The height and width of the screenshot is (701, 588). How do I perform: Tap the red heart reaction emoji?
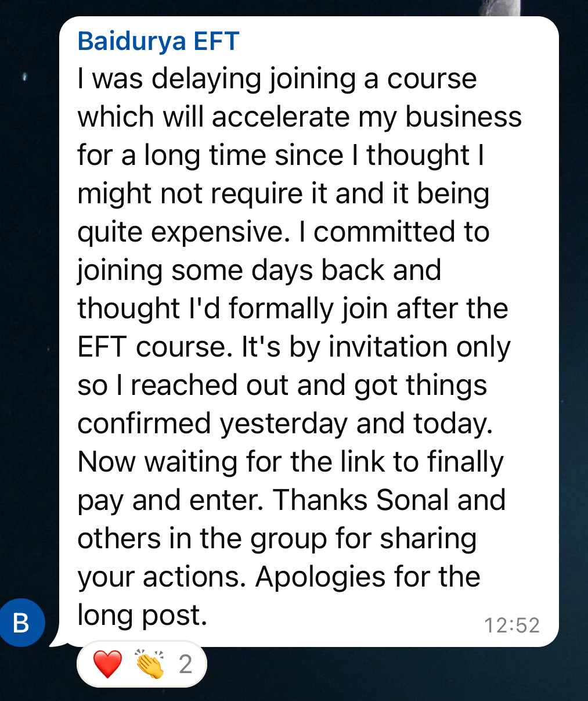coord(108,664)
